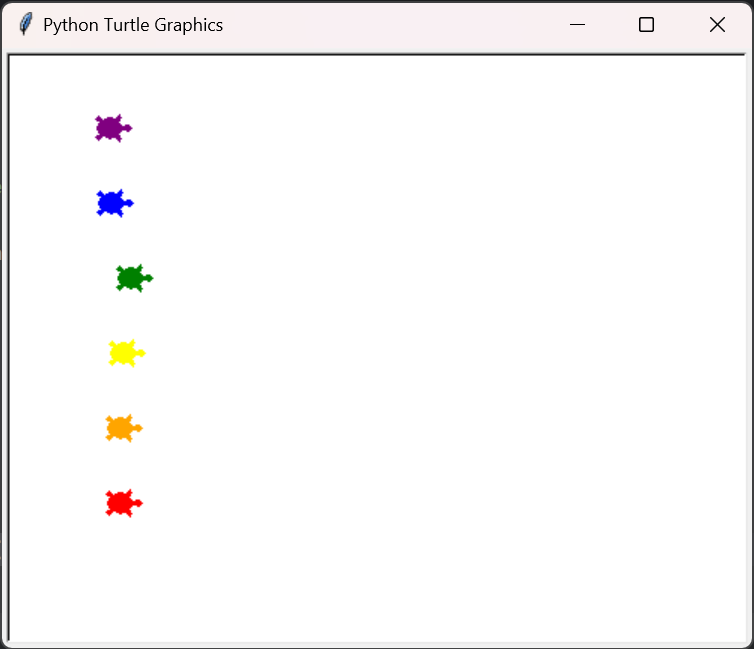Select the red turtle
The image size is (754, 649).
121,503
